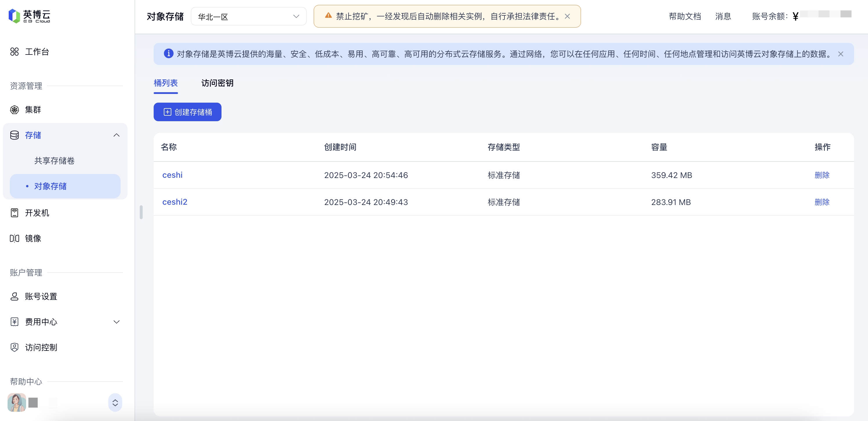Viewport: 868px width, 421px height.
Task: Open the 工作台 workbench icon
Action: click(x=14, y=52)
